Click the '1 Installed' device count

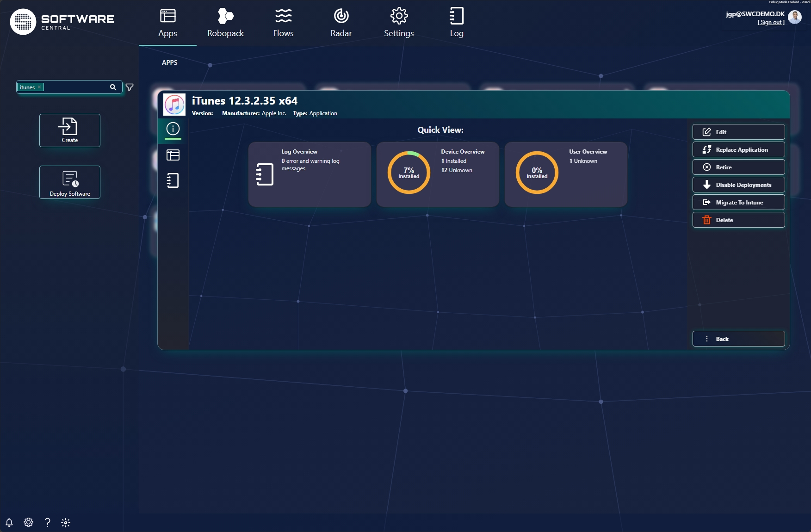tap(454, 161)
